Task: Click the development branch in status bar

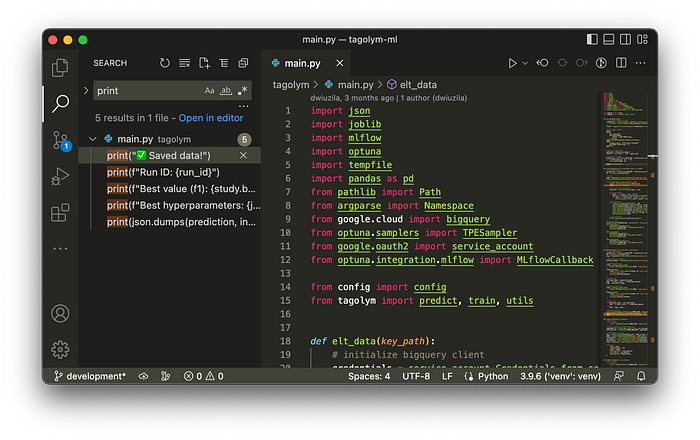Action: [x=90, y=376]
